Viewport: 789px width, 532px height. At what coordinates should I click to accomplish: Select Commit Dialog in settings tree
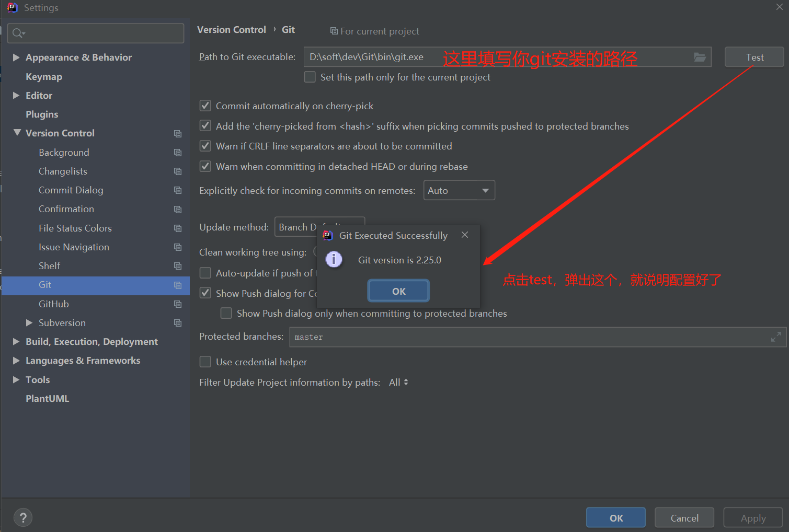tap(71, 190)
